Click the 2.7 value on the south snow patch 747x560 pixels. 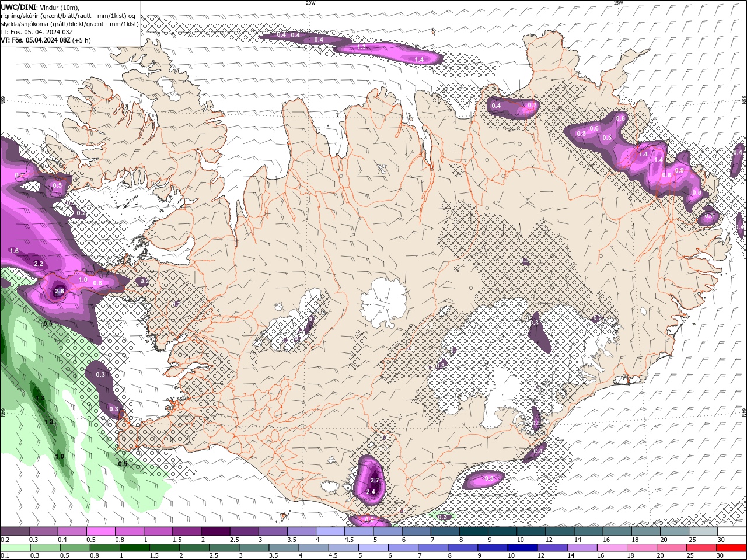coord(375,480)
